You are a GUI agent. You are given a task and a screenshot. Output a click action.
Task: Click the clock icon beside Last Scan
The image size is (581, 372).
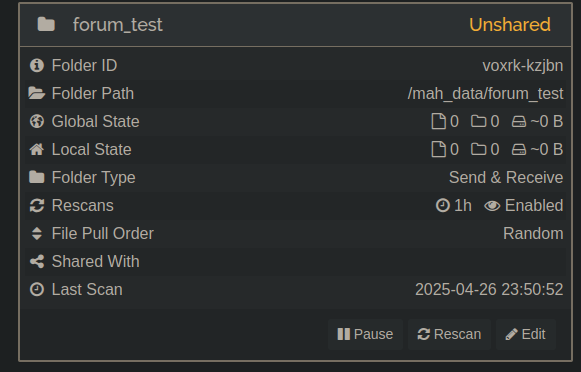click(x=37, y=289)
